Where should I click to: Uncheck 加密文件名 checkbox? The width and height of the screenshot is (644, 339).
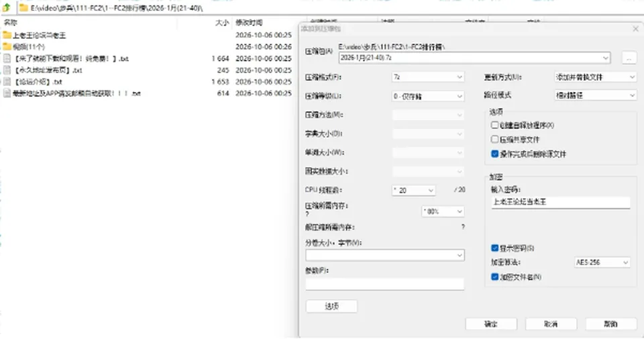(495, 277)
